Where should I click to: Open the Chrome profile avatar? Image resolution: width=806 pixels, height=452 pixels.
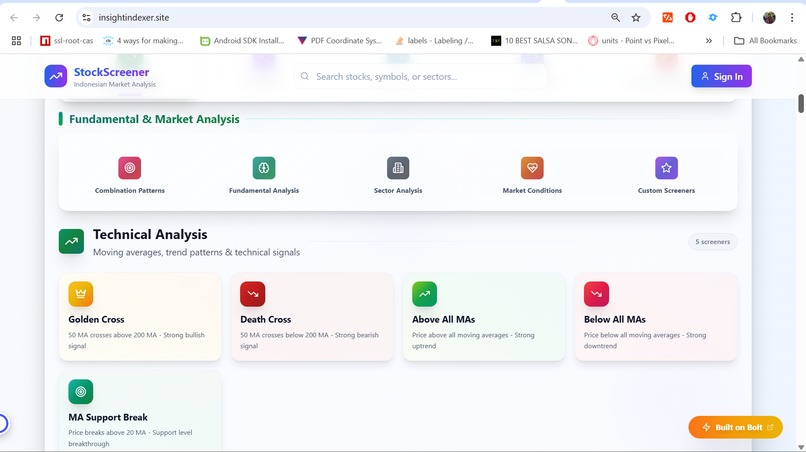click(x=769, y=17)
